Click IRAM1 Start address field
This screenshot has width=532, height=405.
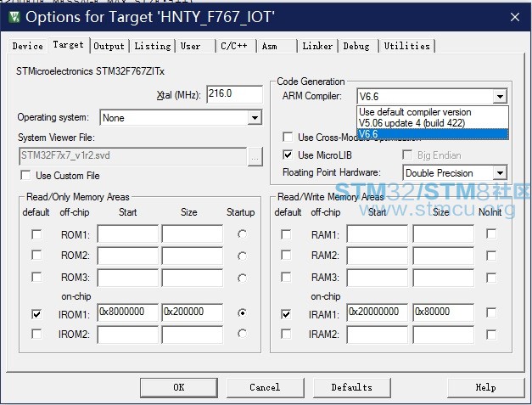(377, 312)
